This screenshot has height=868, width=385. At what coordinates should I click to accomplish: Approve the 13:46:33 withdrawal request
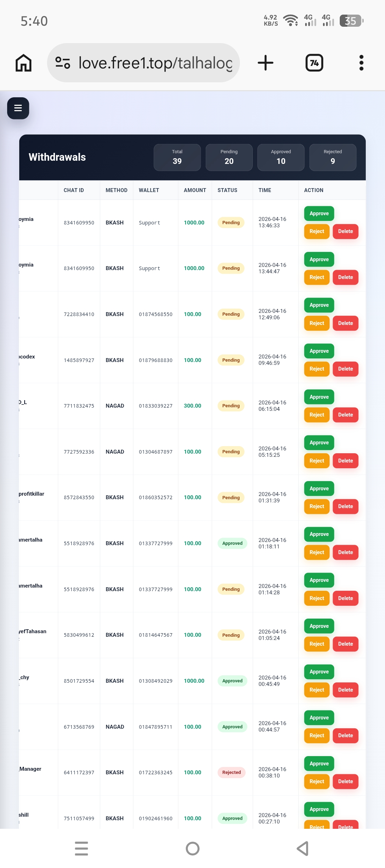coord(319,213)
